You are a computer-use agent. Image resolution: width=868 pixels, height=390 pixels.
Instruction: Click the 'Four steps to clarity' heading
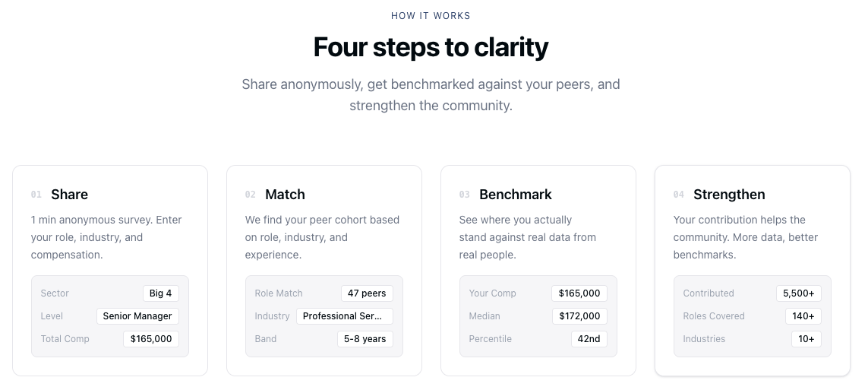point(431,47)
